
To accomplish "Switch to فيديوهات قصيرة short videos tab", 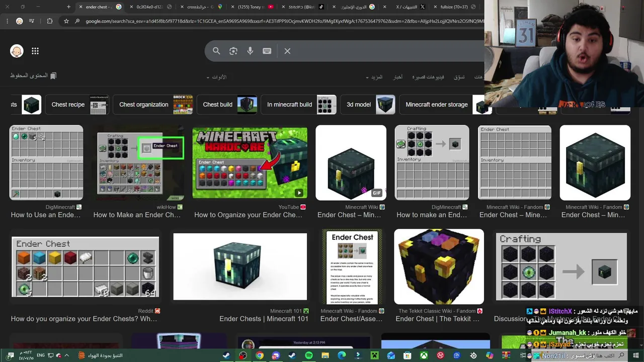I will 428,77.
